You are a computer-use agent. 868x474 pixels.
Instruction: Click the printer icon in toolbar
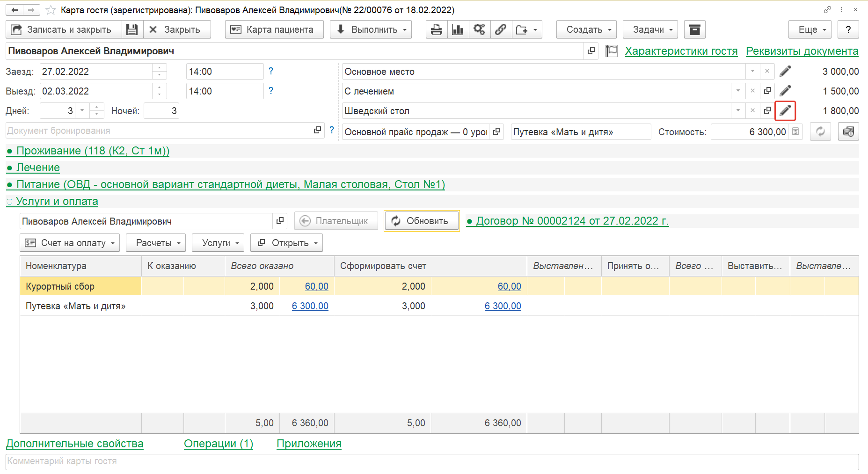(x=436, y=29)
